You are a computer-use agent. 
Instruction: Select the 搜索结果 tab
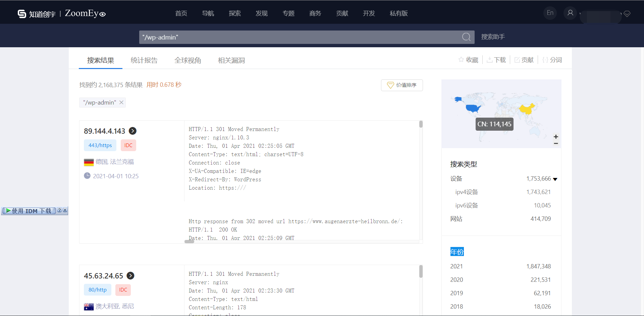[101, 60]
